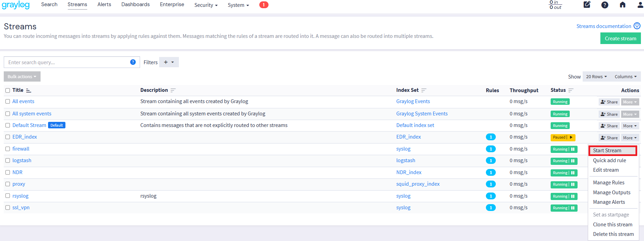Focus the Enter search query field
The width and height of the screenshot is (644, 241).
tap(66, 62)
